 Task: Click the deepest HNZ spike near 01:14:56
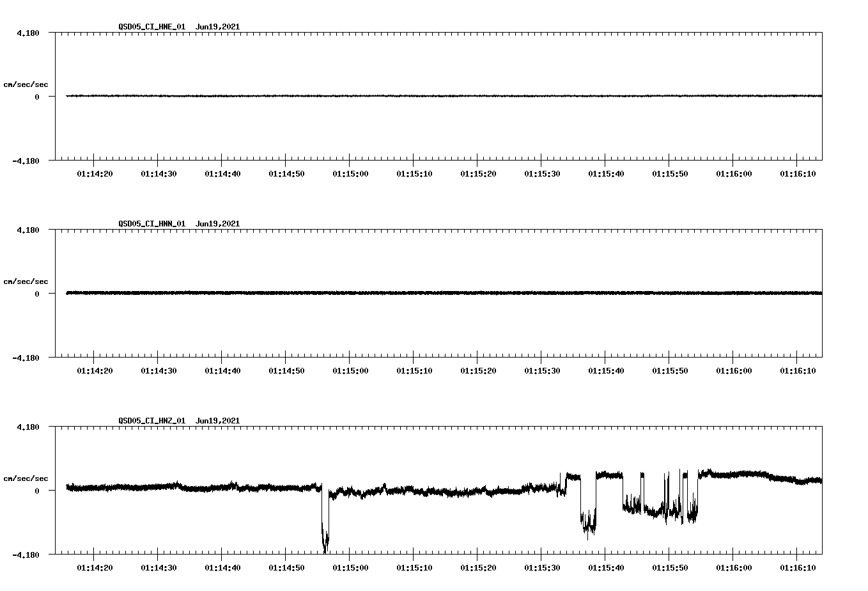click(325, 519)
